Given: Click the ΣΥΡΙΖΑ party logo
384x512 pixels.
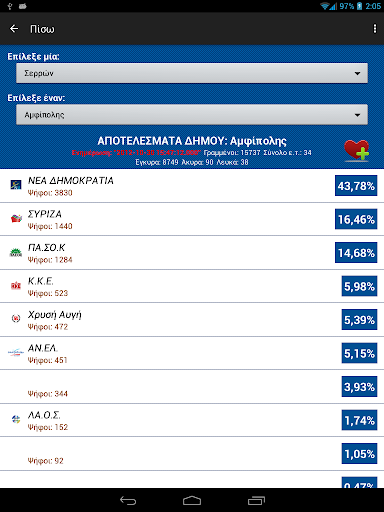Looking at the screenshot, I should 16,218.
